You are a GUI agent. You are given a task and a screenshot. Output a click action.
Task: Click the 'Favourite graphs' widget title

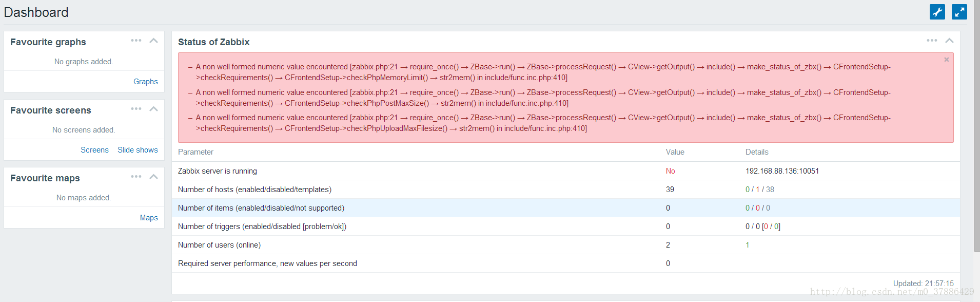[48, 42]
